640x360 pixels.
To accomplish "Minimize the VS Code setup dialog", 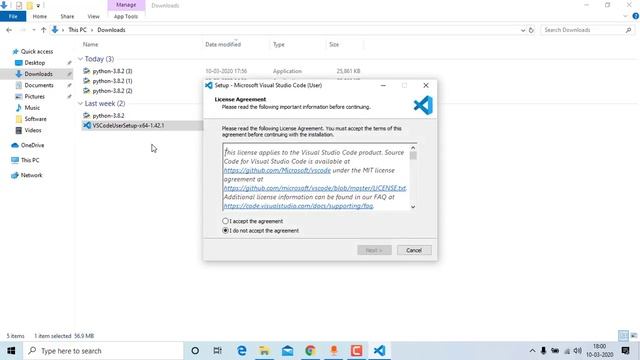I will (x=383, y=85).
